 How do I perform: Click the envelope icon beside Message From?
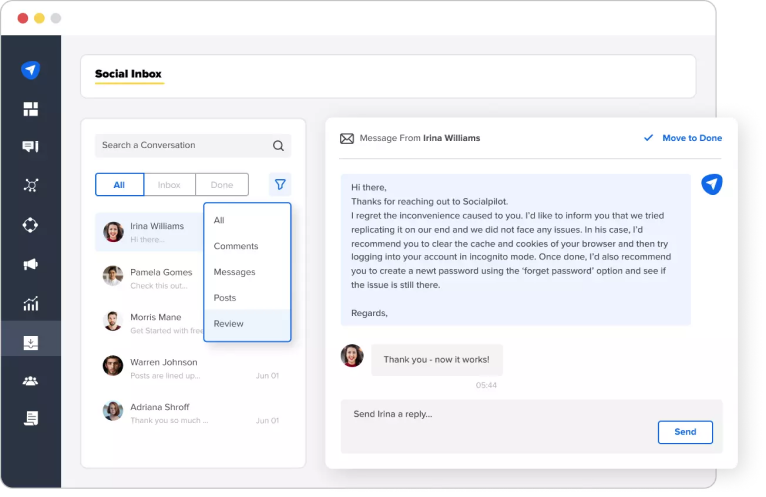point(347,139)
